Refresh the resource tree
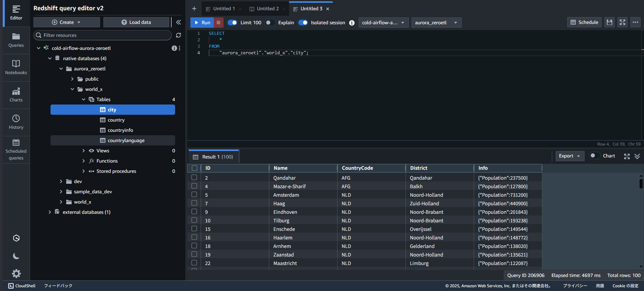This screenshot has width=644, height=291. (x=178, y=35)
